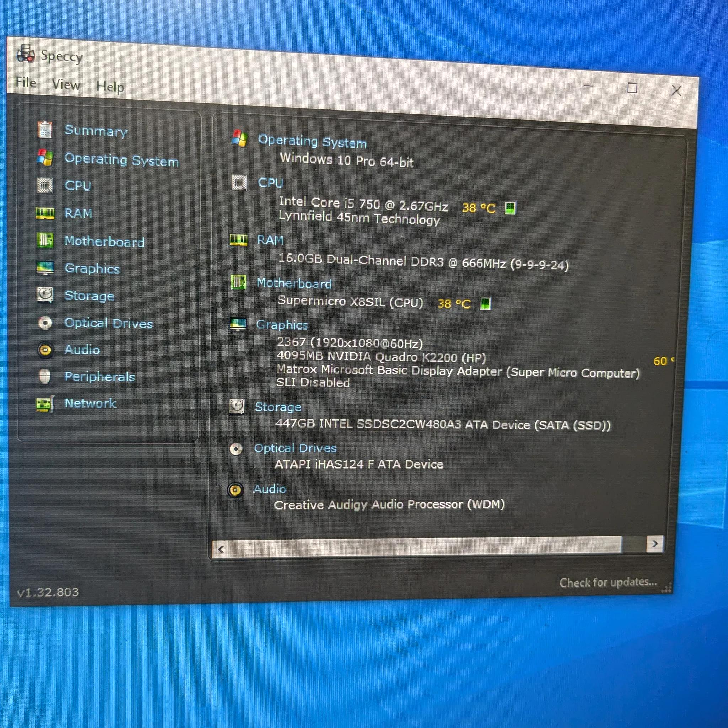728x728 pixels.
Task: Select the Peripherals mouse icon in sidebar
Action: tap(45, 376)
